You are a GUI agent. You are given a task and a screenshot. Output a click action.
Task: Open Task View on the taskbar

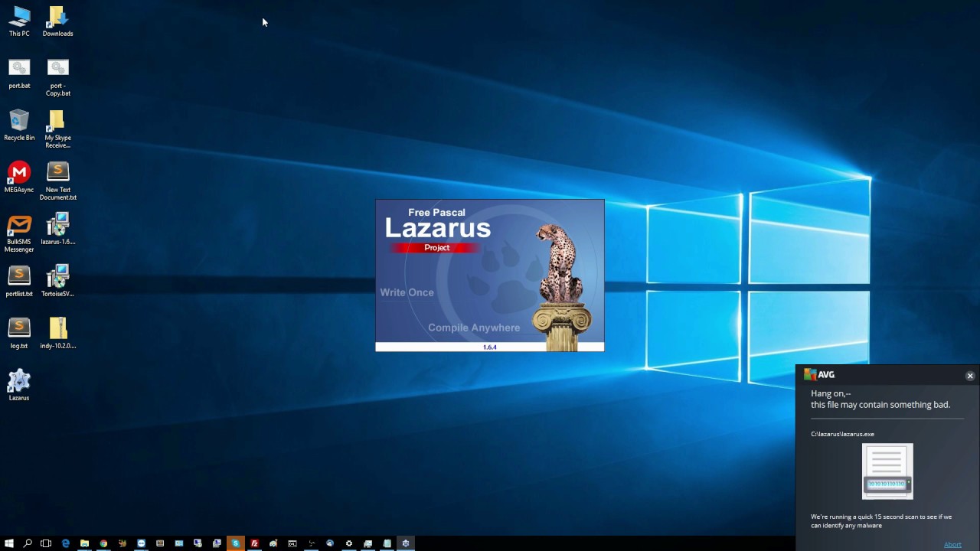[x=46, y=543]
